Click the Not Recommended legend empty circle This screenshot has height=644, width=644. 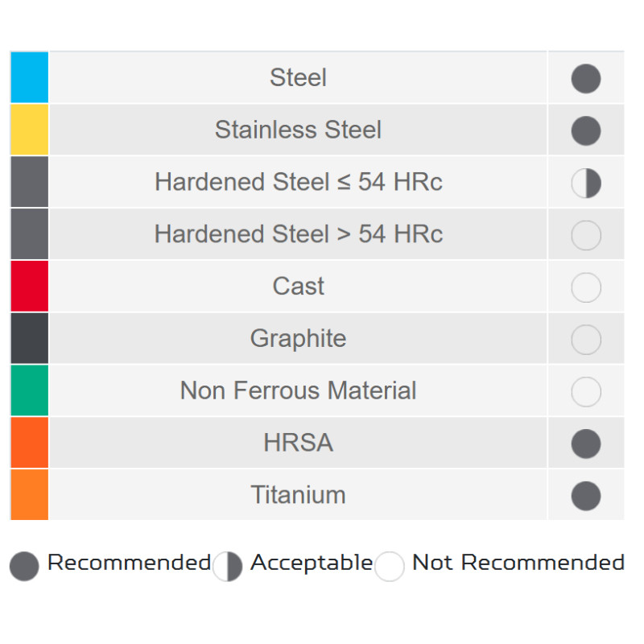390,567
